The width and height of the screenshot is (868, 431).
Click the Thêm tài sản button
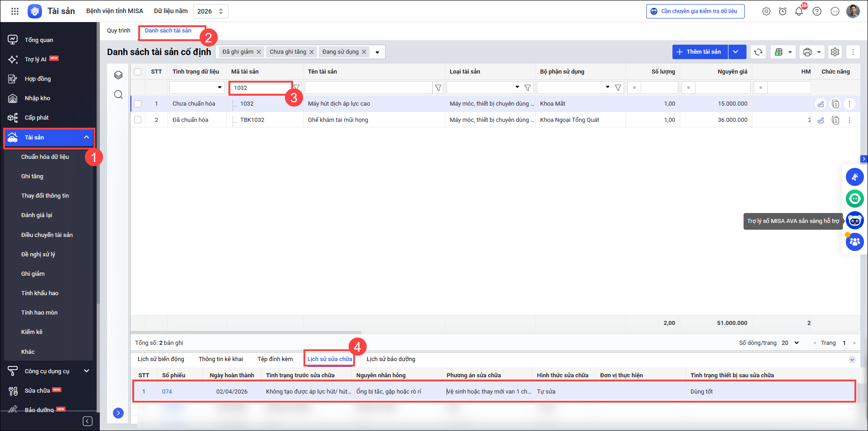(700, 52)
